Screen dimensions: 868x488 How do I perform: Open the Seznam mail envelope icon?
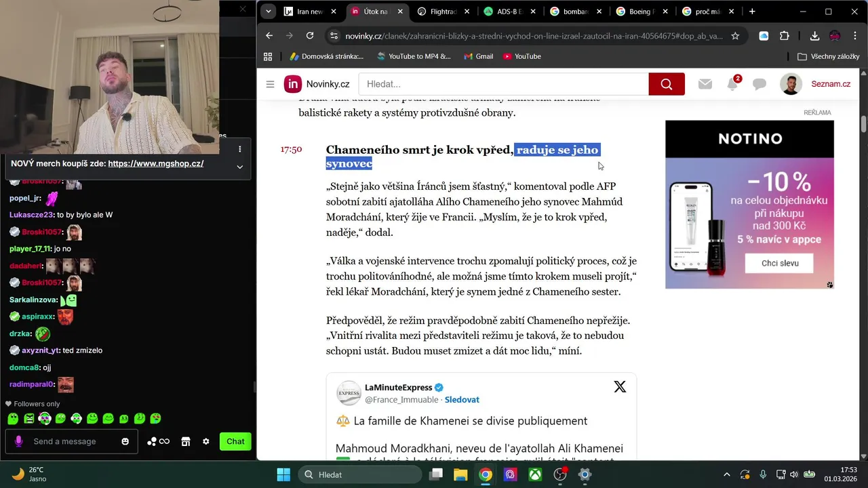(705, 84)
